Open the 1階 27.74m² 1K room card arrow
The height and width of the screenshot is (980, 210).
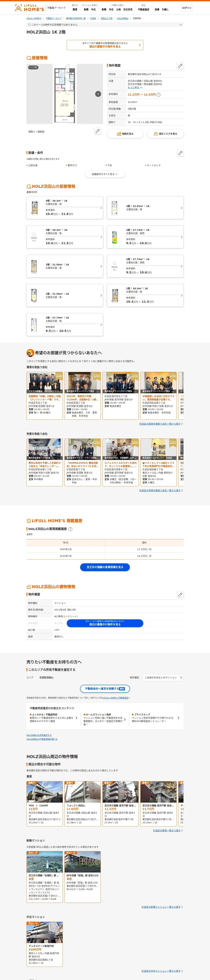point(101,325)
